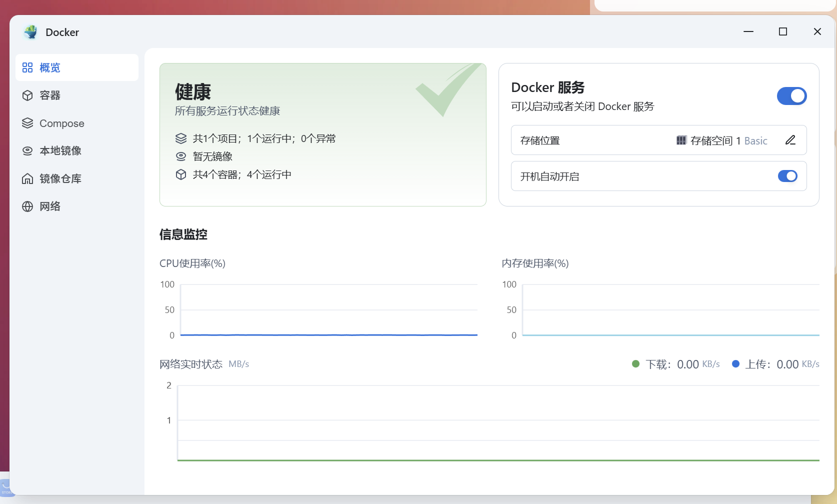
Task: Disable the 开机自动开启 toggle
Action: [x=787, y=176]
